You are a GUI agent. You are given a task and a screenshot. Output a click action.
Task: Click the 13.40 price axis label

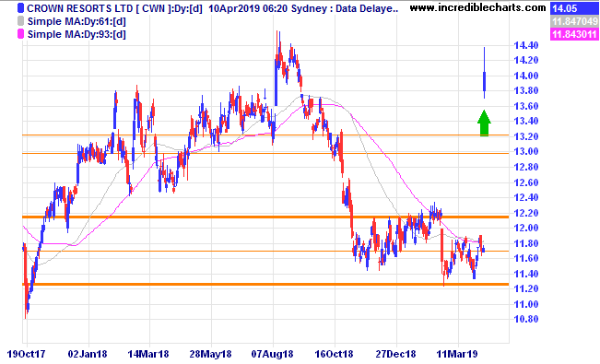[x=525, y=121]
